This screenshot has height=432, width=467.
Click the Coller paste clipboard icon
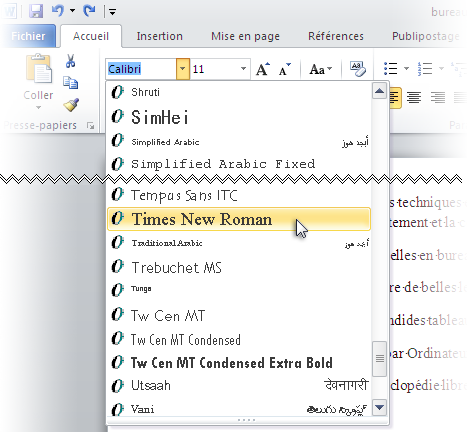click(38, 68)
